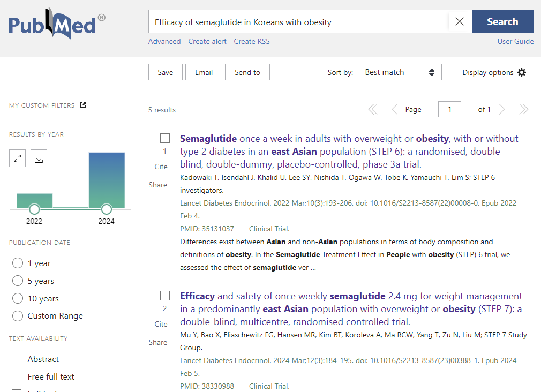This screenshot has width=541, height=392.
Task: Open Display options gear settings
Action: click(493, 72)
